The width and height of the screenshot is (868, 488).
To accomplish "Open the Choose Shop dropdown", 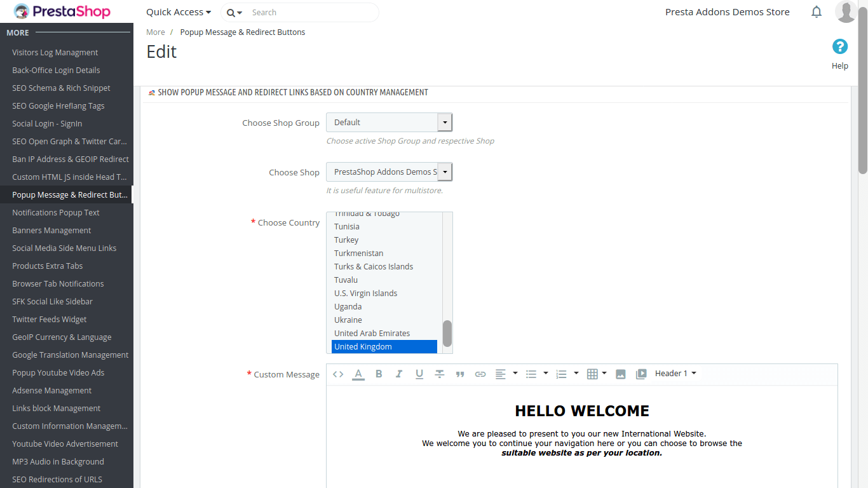I will click(x=389, y=172).
